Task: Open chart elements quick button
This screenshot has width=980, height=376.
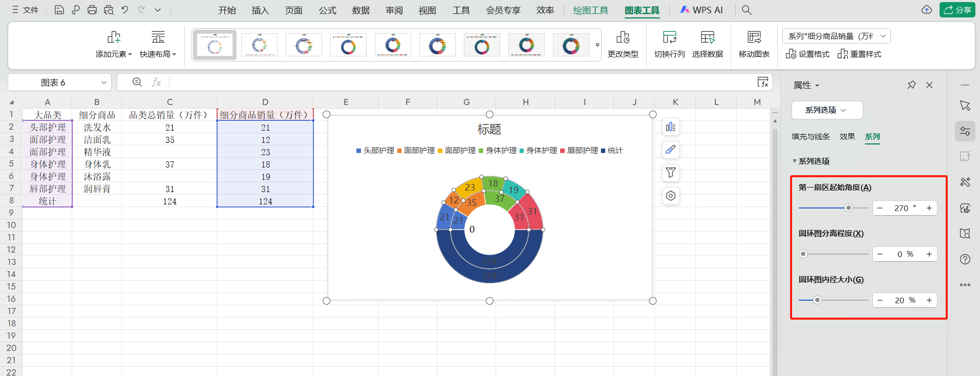Action: [671, 127]
